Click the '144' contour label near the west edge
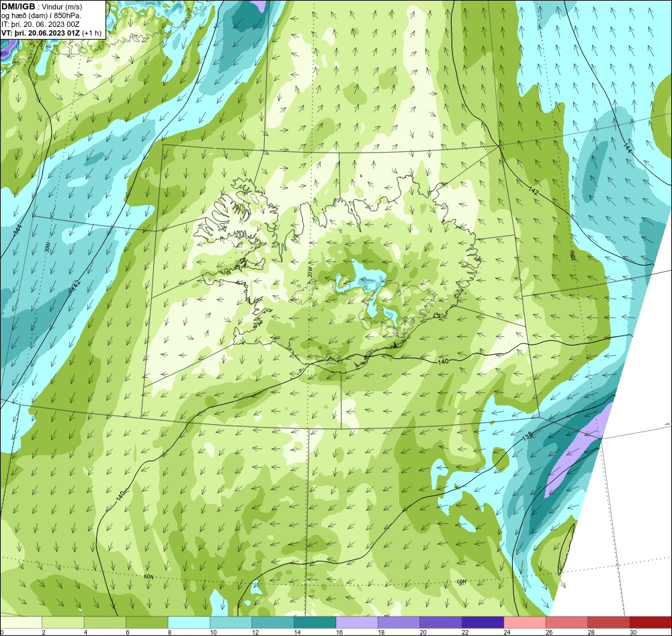This screenshot has height=636, width=672. coord(17,229)
